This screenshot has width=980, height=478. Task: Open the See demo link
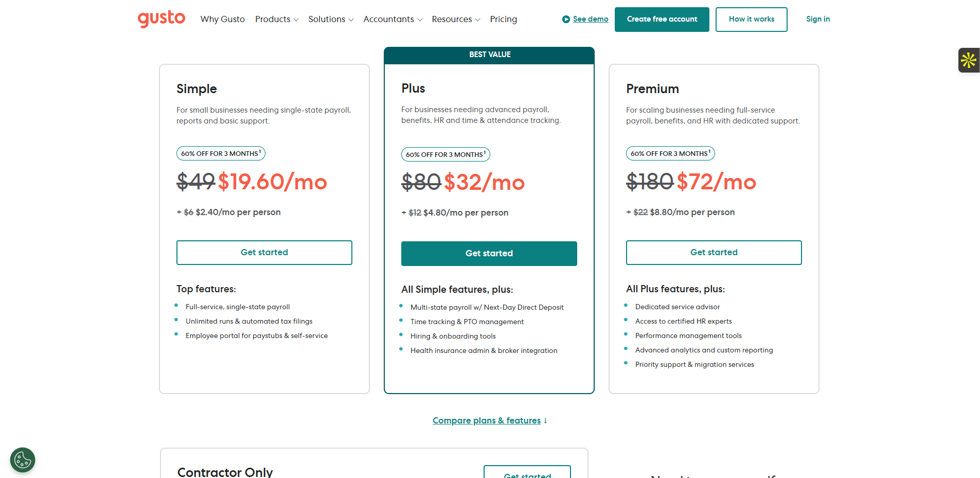coord(591,19)
